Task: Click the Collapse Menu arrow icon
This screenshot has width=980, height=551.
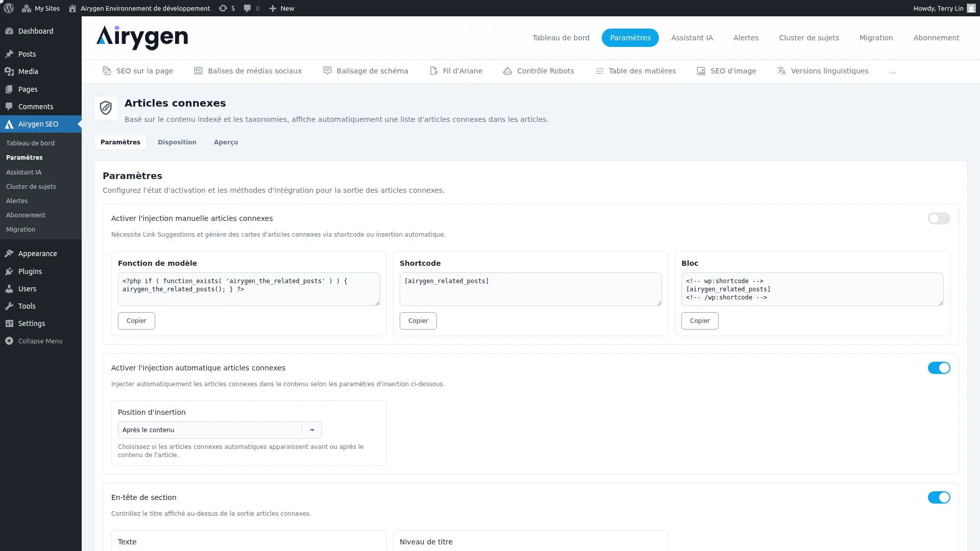Action: [9, 341]
